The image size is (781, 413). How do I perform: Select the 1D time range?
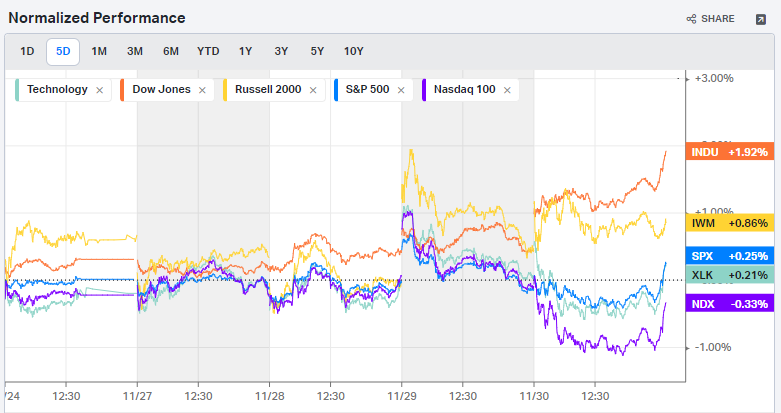[x=27, y=51]
